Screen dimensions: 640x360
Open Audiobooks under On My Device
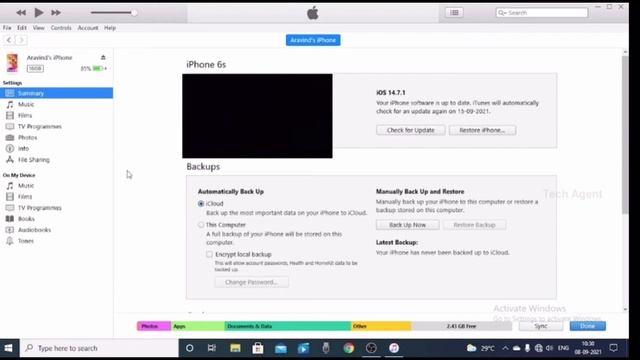pyautogui.click(x=56, y=230)
